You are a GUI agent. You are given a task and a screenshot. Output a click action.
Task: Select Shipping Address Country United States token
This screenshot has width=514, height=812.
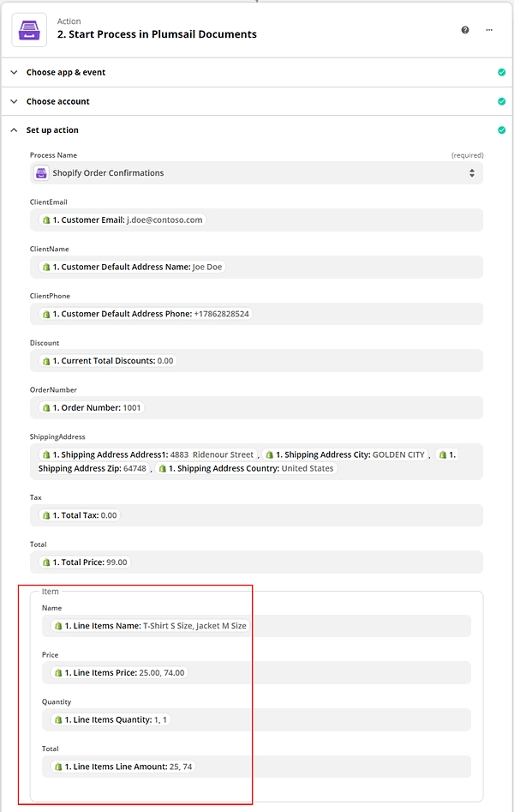[x=246, y=469]
